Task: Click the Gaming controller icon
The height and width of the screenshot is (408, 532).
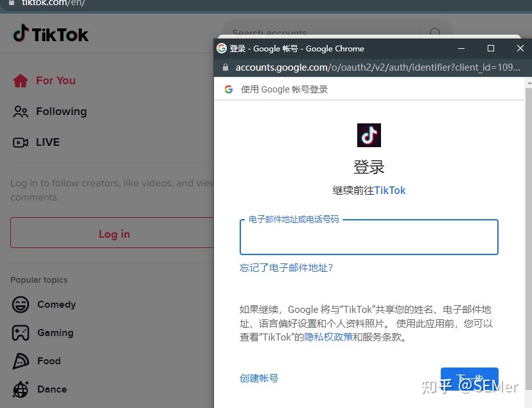Action: pos(21,333)
